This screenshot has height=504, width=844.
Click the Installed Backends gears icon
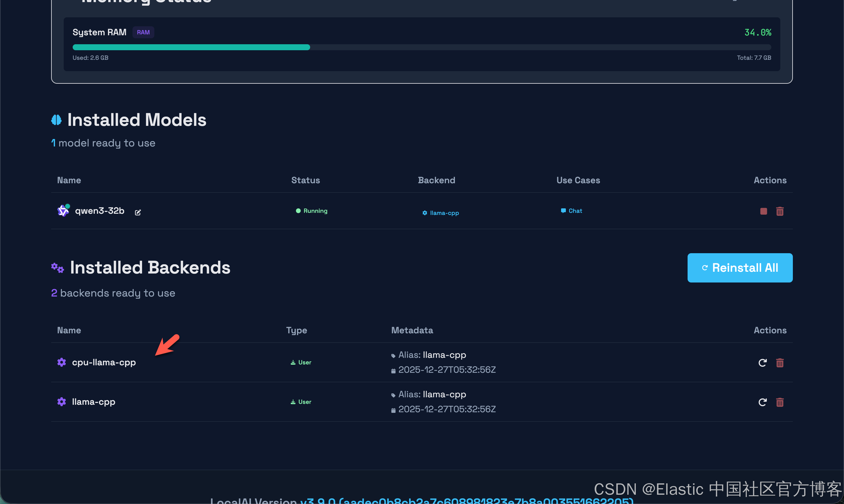(x=57, y=268)
